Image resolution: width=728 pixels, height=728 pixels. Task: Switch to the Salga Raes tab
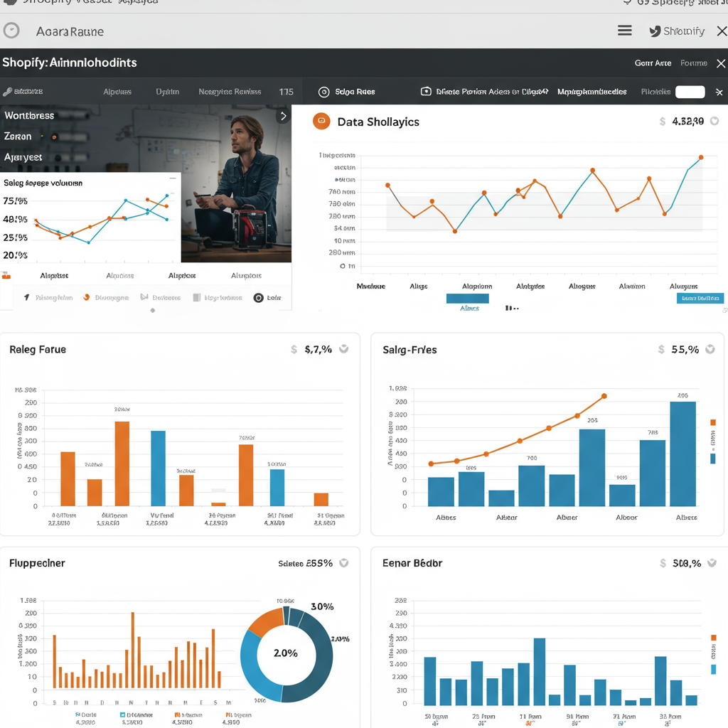pos(355,92)
